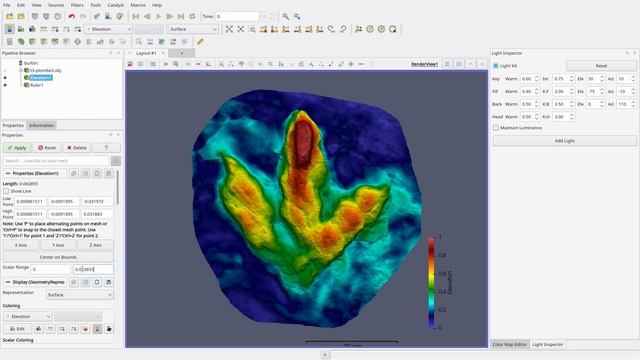Image resolution: width=640 pixels, height=360 pixels.
Task: Click the Clip filter icon
Action: 32,42
